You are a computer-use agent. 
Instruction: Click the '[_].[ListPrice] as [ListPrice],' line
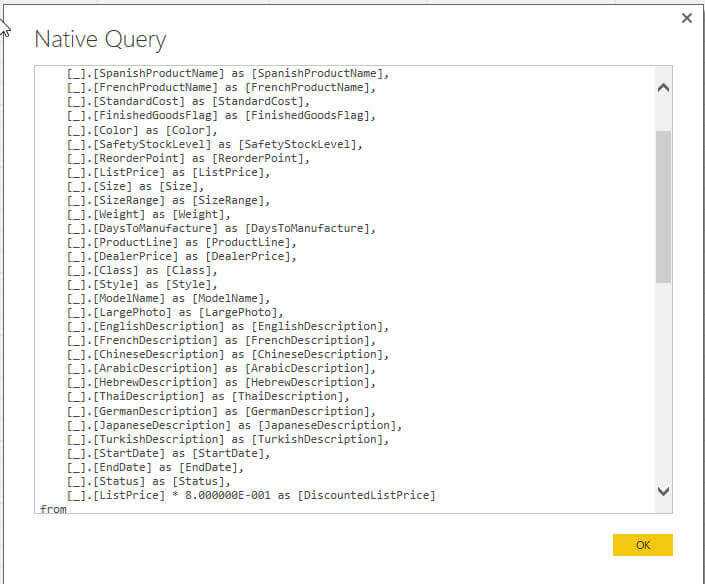pyautogui.click(x=169, y=172)
